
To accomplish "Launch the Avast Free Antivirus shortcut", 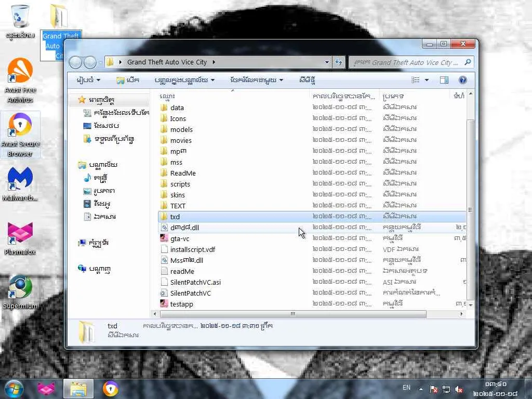I will coord(20,81).
